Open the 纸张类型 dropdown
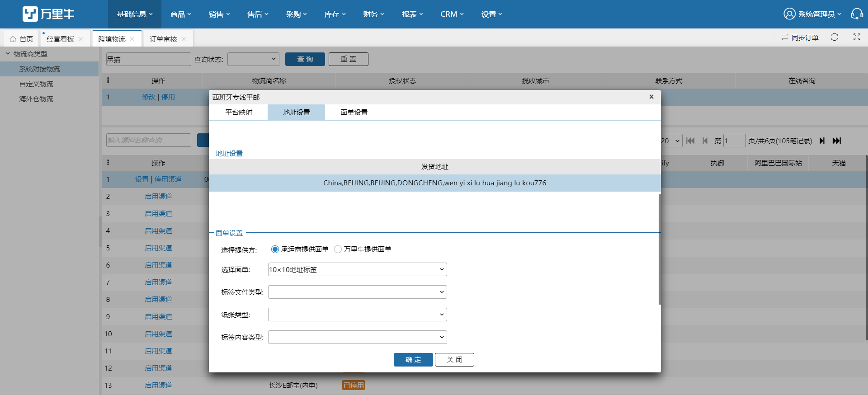Screen dimensions: 868x395 [x=358, y=315]
